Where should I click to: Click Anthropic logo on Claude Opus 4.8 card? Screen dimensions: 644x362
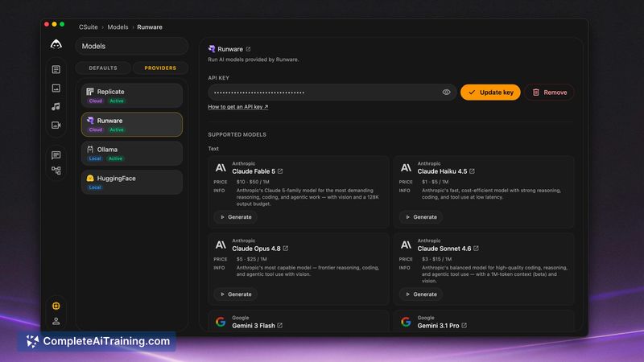[x=221, y=245]
